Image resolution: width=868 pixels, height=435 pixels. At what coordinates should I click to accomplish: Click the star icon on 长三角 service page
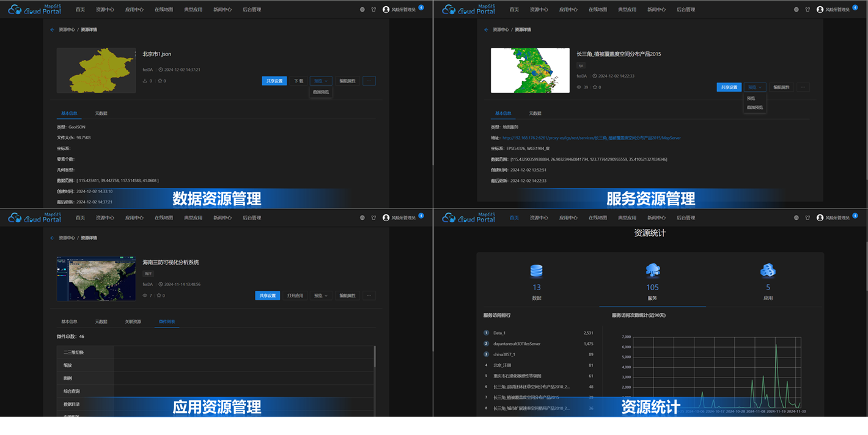tap(595, 87)
